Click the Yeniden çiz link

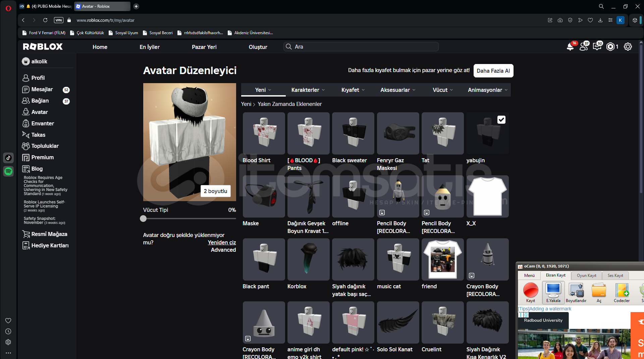pos(222,242)
